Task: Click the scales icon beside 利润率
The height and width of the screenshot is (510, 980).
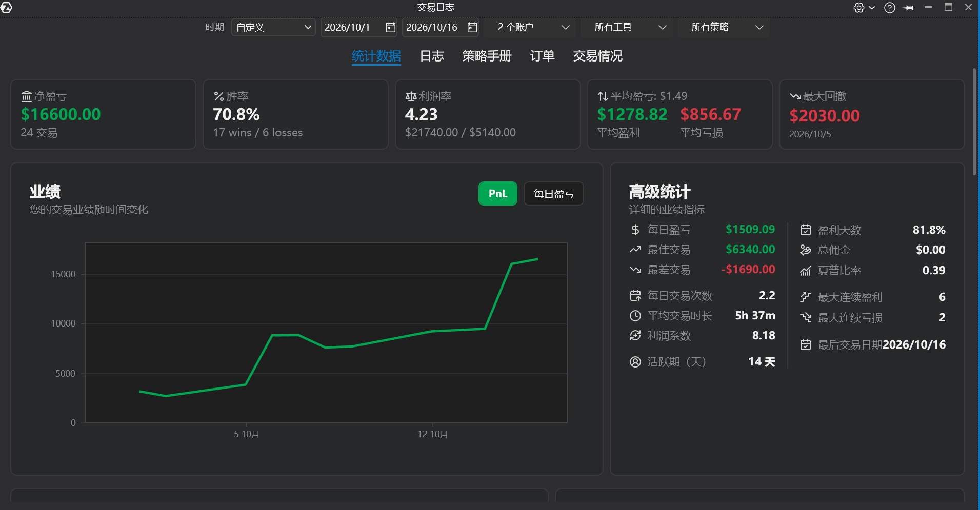Action: [x=411, y=96]
